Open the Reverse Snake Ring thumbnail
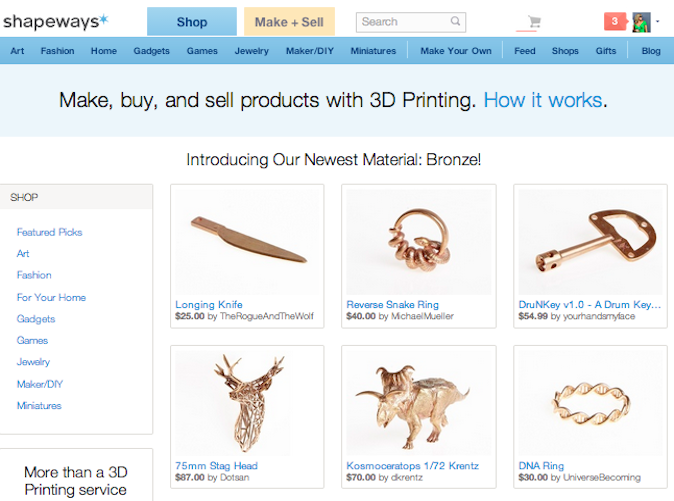This screenshot has width=674, height=501. 418,240
